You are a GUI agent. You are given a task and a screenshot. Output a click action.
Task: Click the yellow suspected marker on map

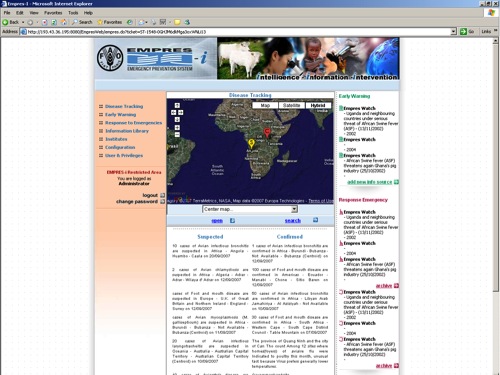(251, 144)
